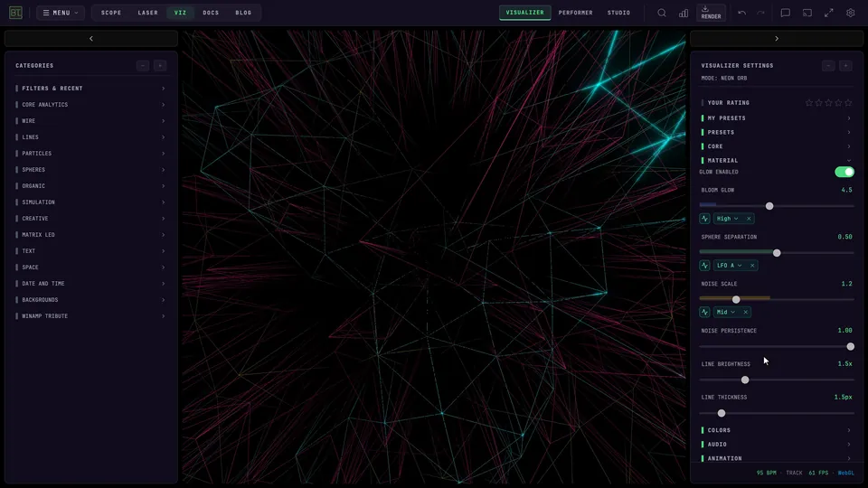Expand the Audio section
The height and width of the screenshot is (488, 868).
point(776,445)
